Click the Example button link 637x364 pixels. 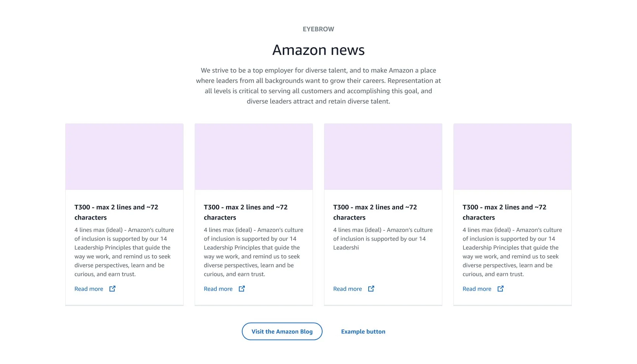363,332
